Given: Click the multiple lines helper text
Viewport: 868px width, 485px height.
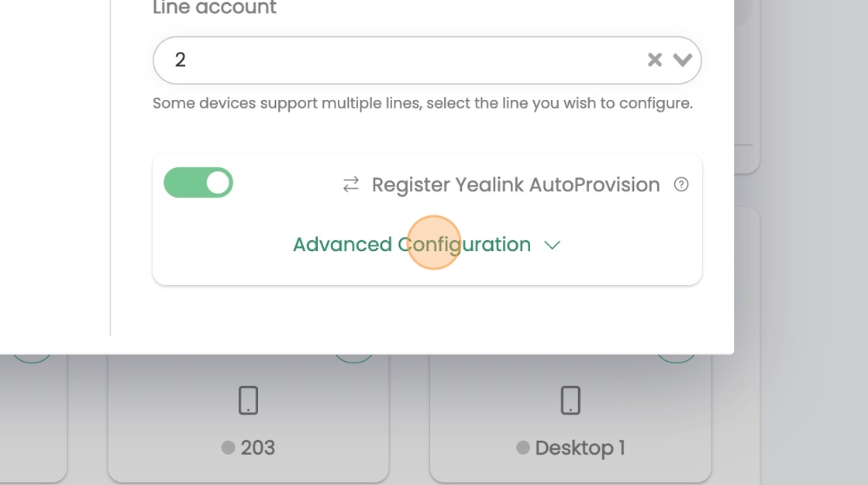Looking at the screenshot, I should 422,103.
